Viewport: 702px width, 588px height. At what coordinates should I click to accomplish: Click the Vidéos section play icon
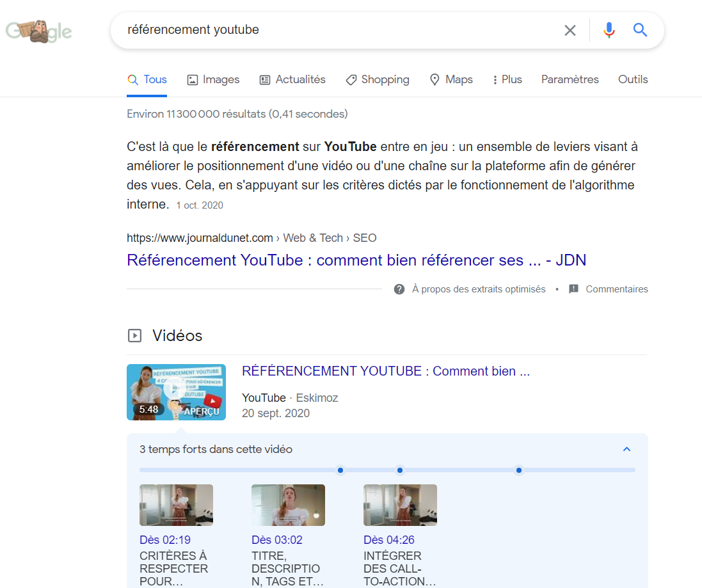(135, 336)
